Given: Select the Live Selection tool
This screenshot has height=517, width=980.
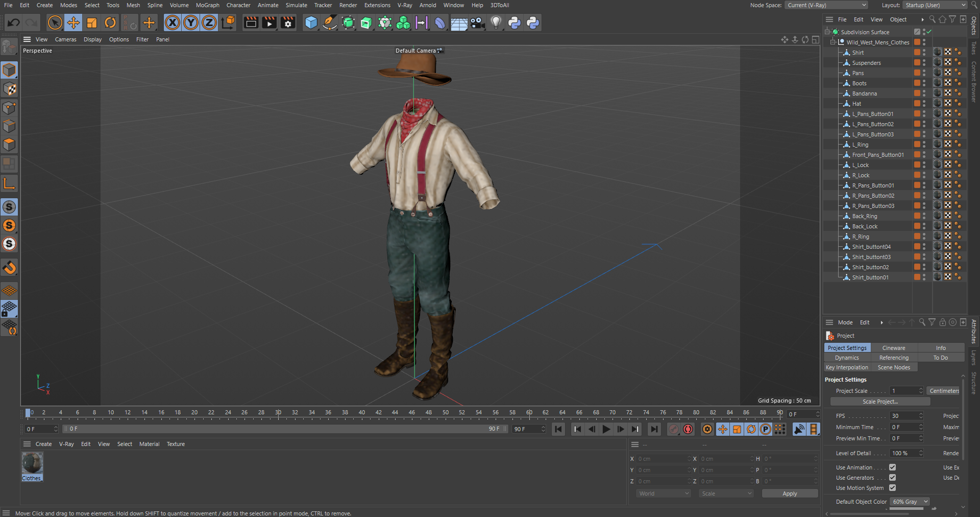Looking at the screenshot, I should [55, 22].
